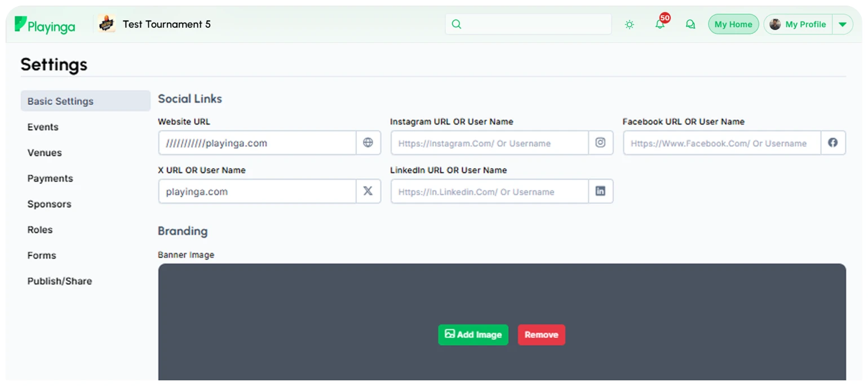Click the Facebook icon
Screen dimensions: 868x386
(x=833, y=143)
